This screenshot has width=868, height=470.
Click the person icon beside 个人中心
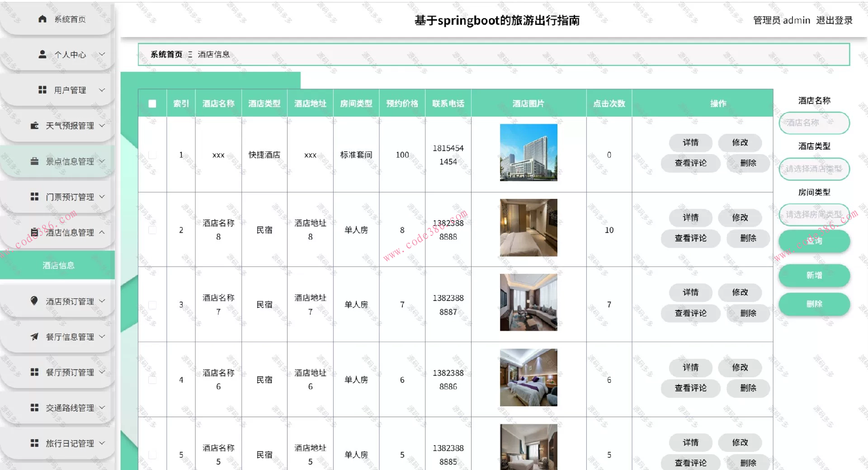coord(42,54)
